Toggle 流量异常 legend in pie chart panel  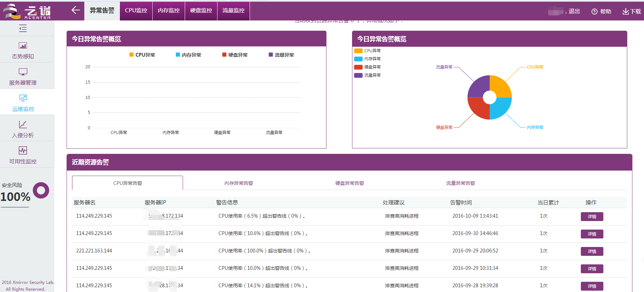coord(367,75)
